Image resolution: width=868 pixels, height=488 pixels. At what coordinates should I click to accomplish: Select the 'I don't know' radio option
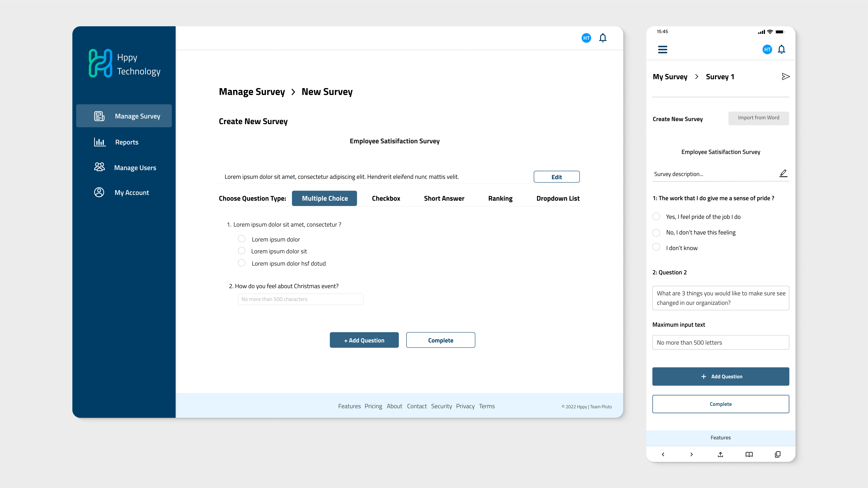click(656, 247)
